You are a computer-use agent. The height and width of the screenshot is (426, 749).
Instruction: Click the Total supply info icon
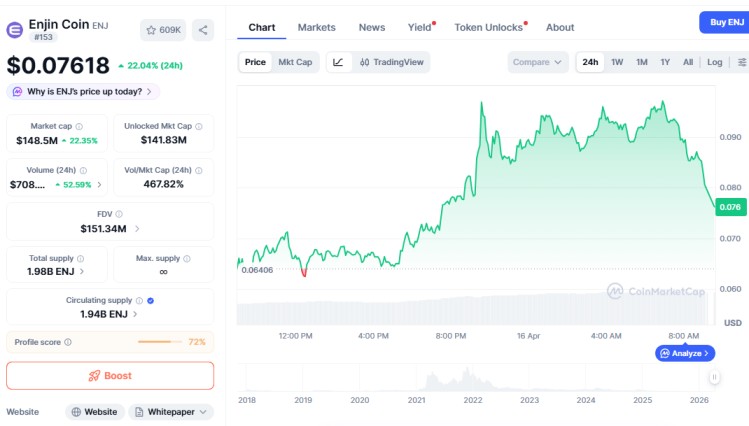(81, 258)
